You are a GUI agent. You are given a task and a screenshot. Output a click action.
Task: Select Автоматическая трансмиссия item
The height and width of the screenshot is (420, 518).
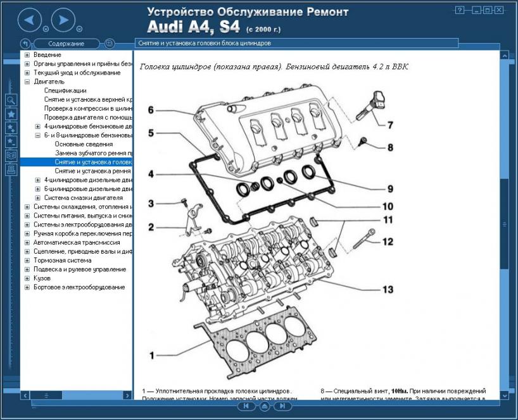click(77, 242)
